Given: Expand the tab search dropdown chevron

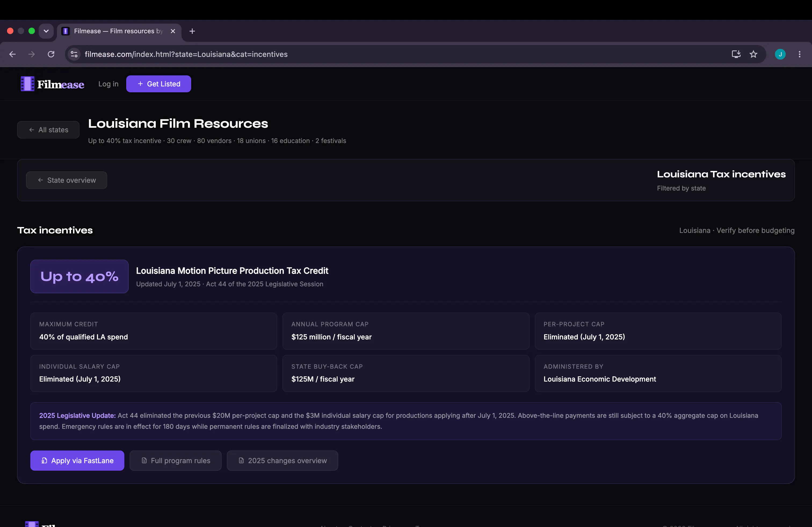Looking at the screenshot, I should click(46, 31).
